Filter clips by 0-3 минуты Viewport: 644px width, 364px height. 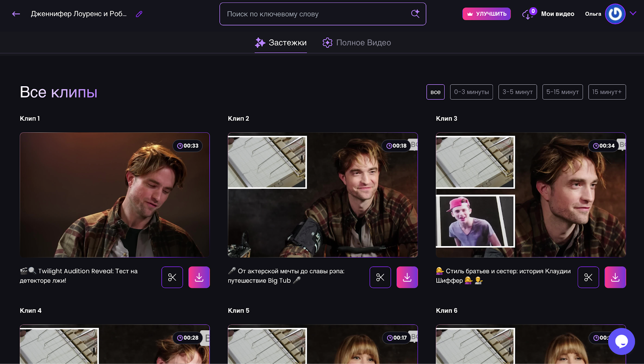[471, 92]
